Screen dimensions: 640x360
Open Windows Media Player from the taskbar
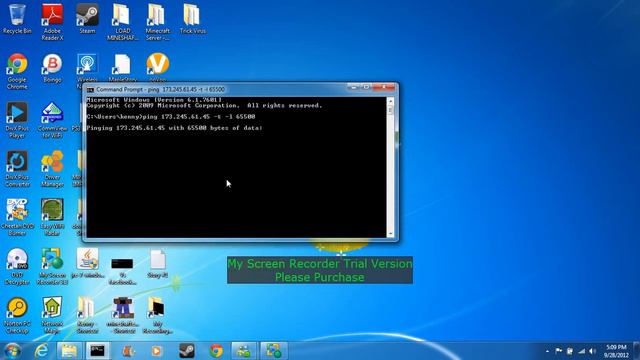156,351
